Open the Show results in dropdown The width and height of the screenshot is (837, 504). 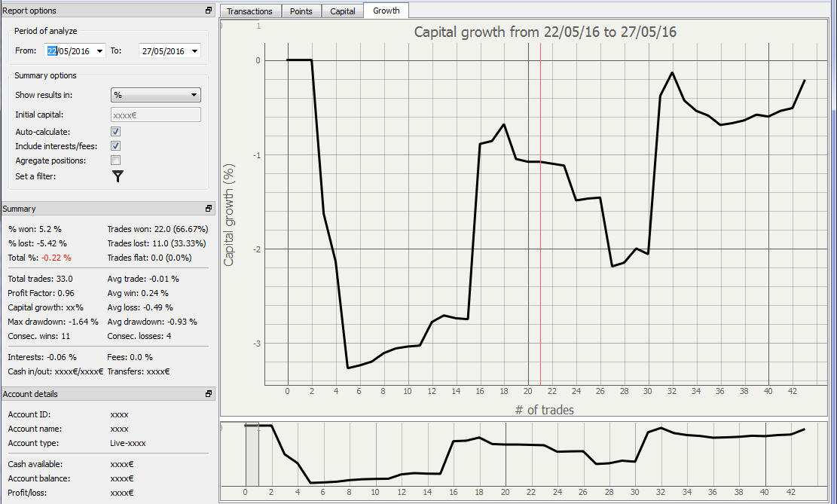tap(156, 95)
